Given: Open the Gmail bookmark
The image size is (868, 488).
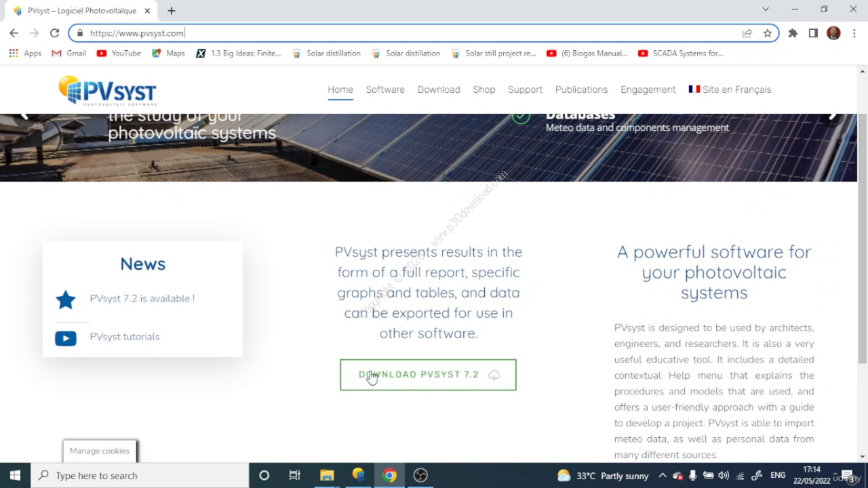Looking at the screenshot, I should click(68, 54).
